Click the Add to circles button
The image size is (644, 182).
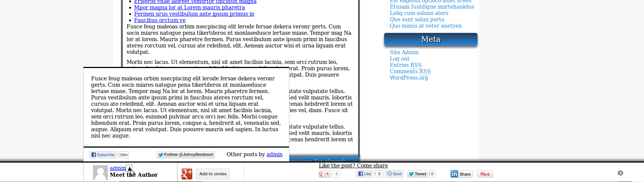pos(213,174)
